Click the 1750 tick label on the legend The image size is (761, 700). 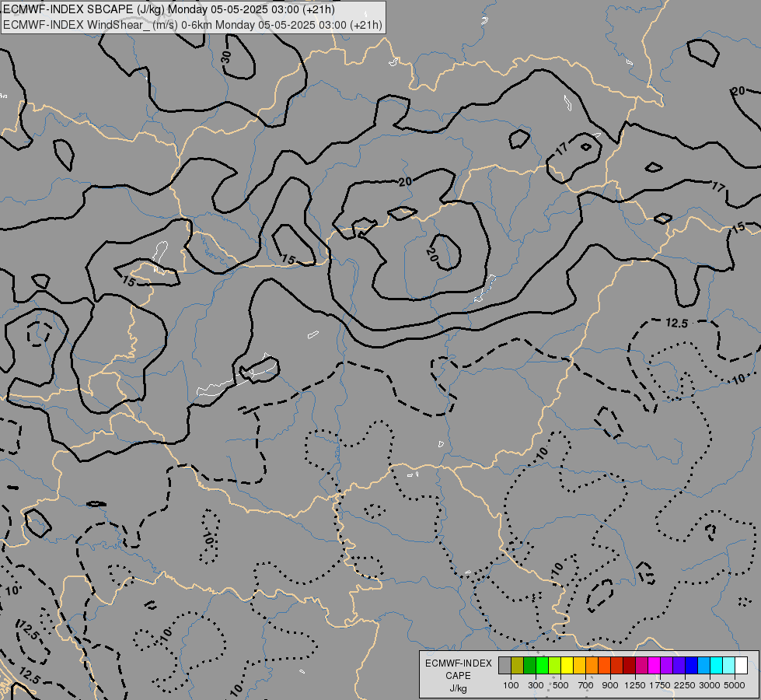click(x=660, y=685)
